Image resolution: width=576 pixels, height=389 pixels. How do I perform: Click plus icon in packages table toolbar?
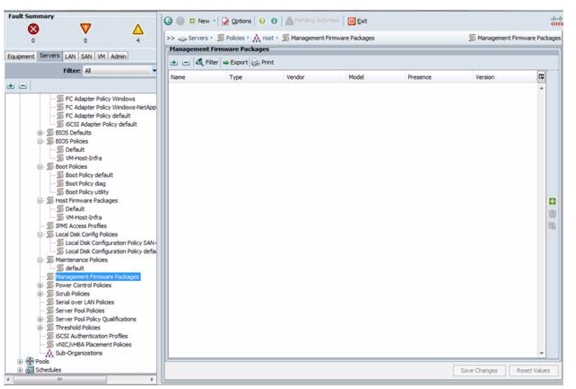click(x=174, y=62)
